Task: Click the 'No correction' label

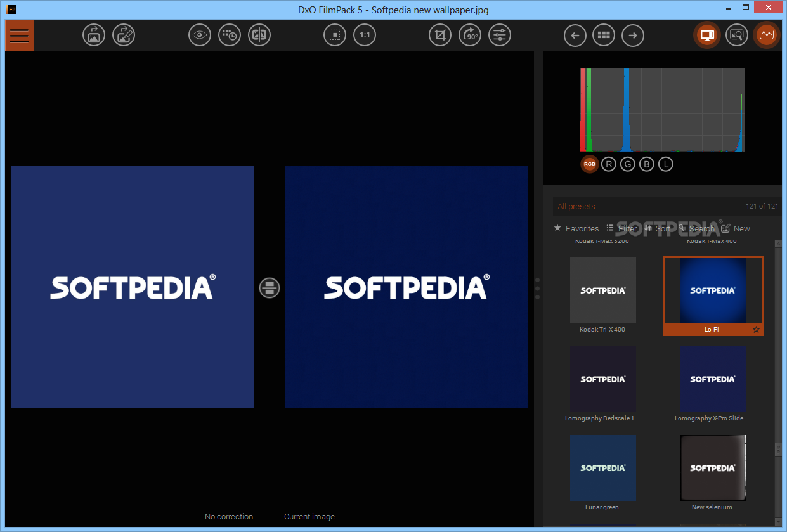Action: 229,517
